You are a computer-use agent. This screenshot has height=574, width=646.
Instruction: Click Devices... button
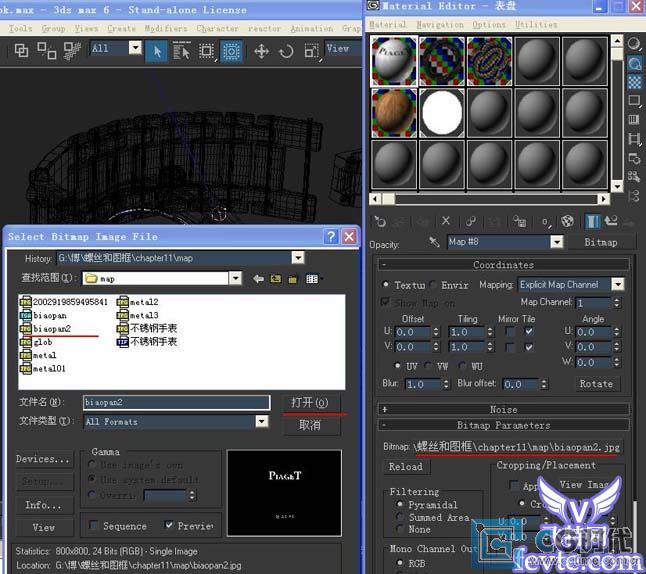[43, 459]
